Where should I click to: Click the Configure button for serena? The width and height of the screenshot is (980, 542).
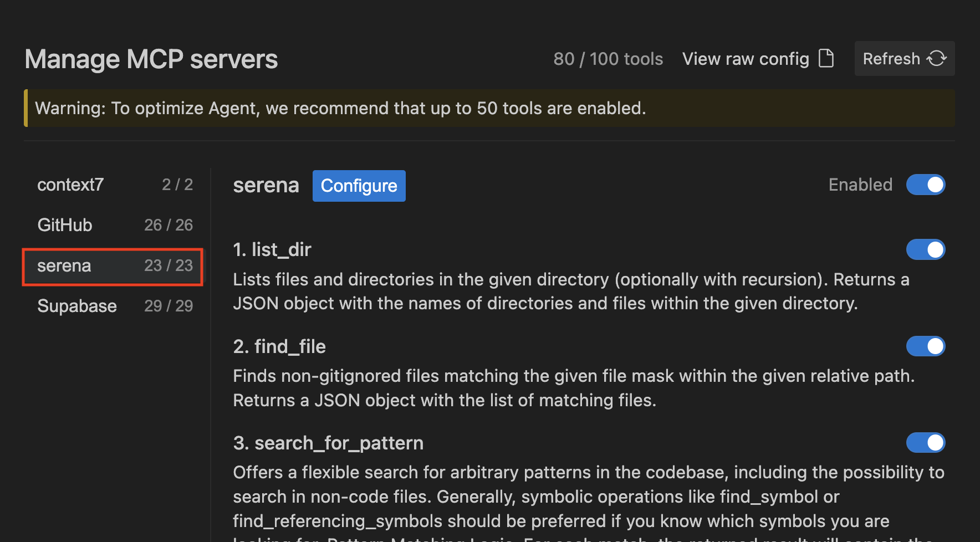coord(359,186)
